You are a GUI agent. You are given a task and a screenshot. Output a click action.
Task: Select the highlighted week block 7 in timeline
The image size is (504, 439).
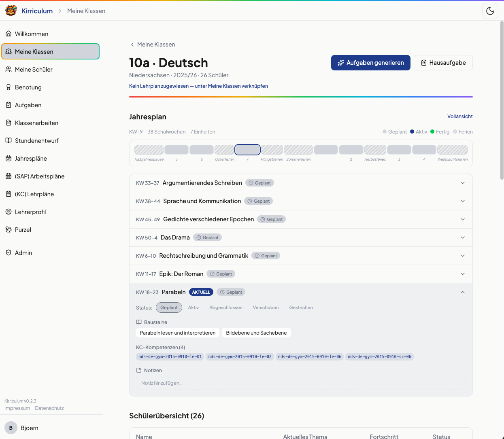247,150
